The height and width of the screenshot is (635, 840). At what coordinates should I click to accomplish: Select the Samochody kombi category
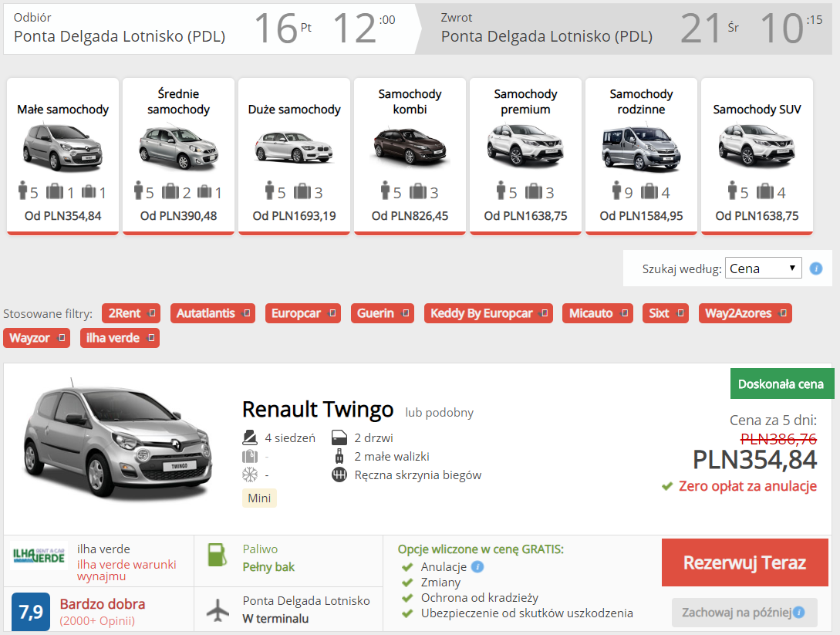(410, 157)
